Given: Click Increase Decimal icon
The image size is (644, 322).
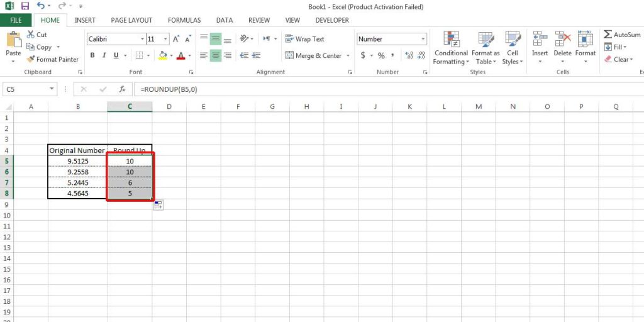Looking at the screenshot, I should [x=409, y=55].
